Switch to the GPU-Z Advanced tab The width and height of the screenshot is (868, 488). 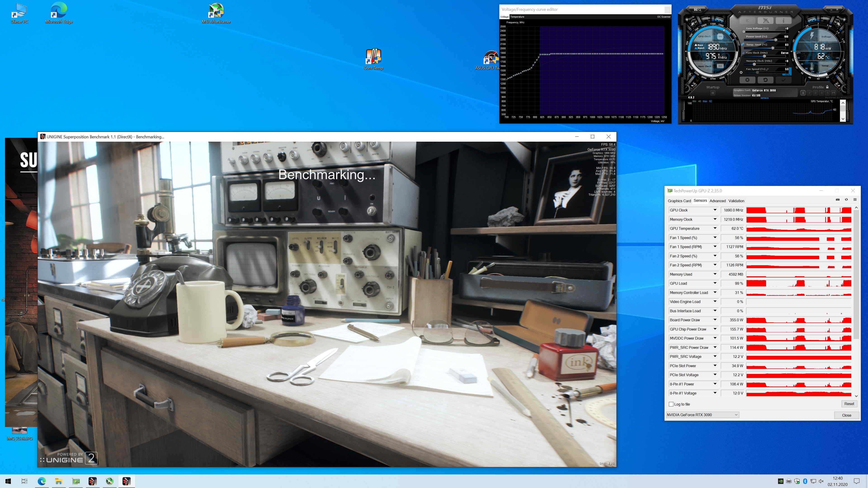[x=717, y=201]
